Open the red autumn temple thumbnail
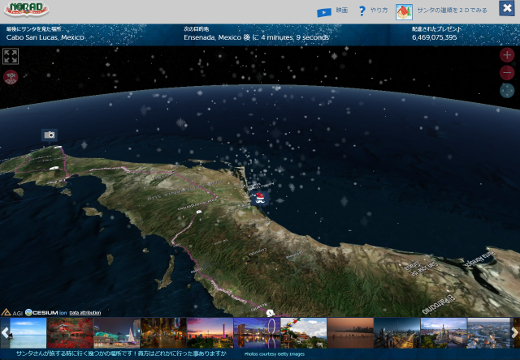Viewport: 520px width, 360px height. (x=70, y=333)
